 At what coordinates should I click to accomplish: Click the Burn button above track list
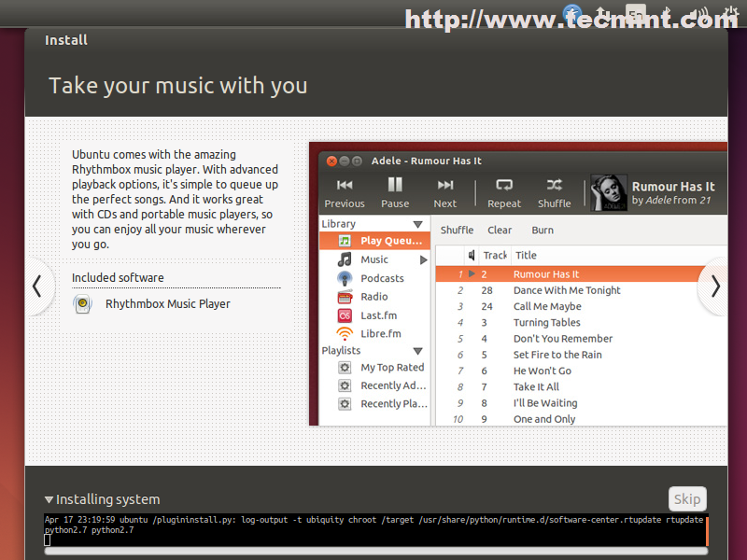point(543,230)
